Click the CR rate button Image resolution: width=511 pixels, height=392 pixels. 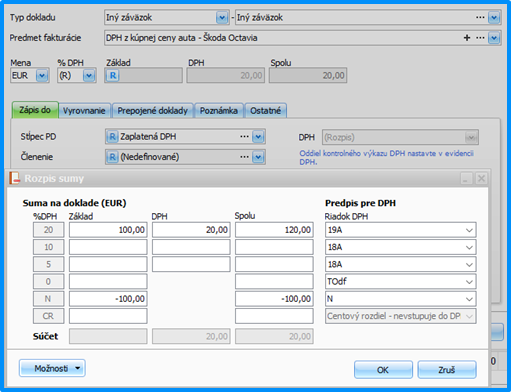tap(48, 316)
